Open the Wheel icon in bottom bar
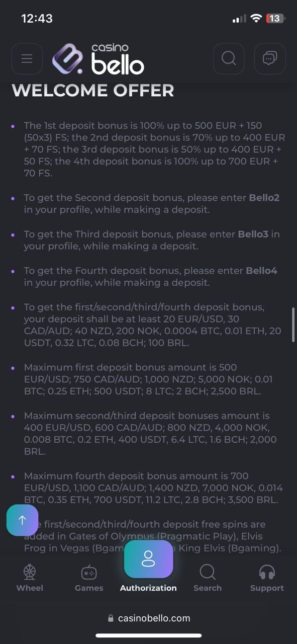Viewport: 297px width, 644px height. click(x=30, y=572)
